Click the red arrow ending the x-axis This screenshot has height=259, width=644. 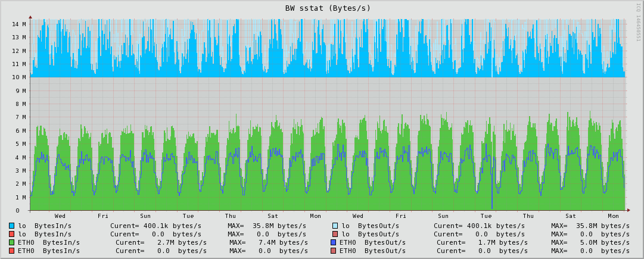pos(628,211)
